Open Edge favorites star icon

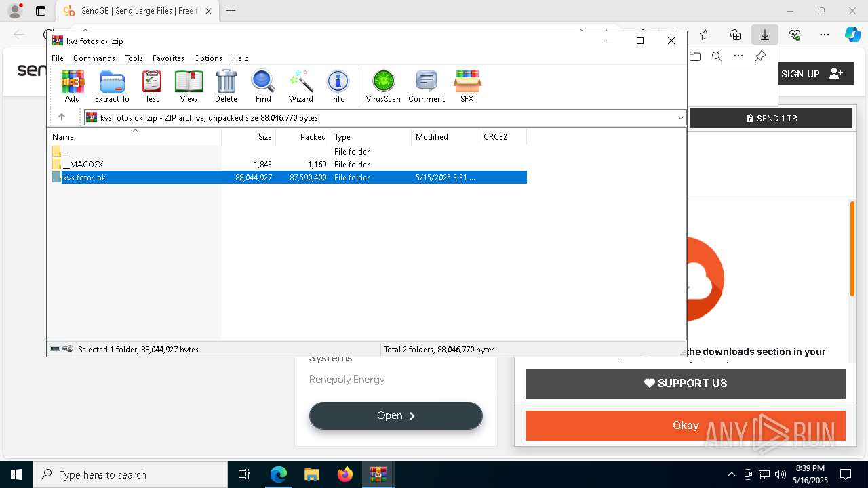click(705, 35)
